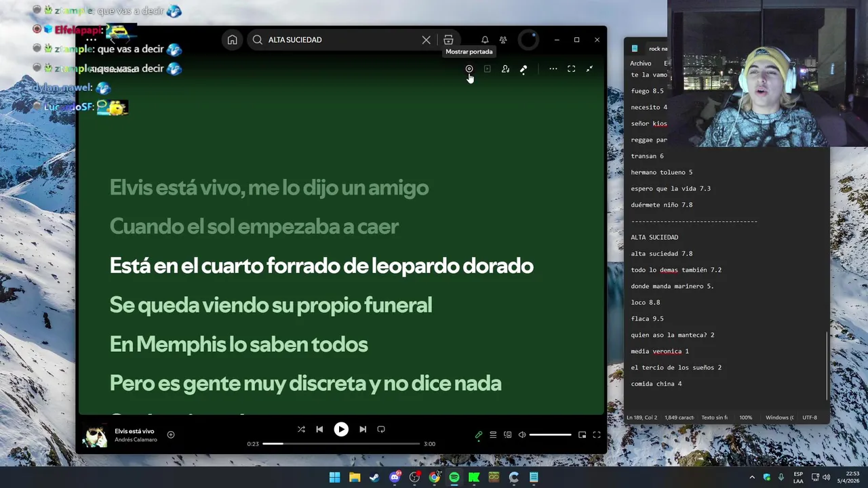Click 'flaca 9.5' line in Notepad
The image size is (868, 488).
(x=647, y=319)
